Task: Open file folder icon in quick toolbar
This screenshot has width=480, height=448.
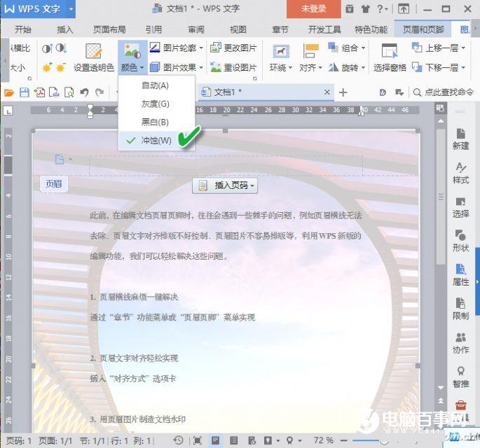Action: [x=9, y=92]
